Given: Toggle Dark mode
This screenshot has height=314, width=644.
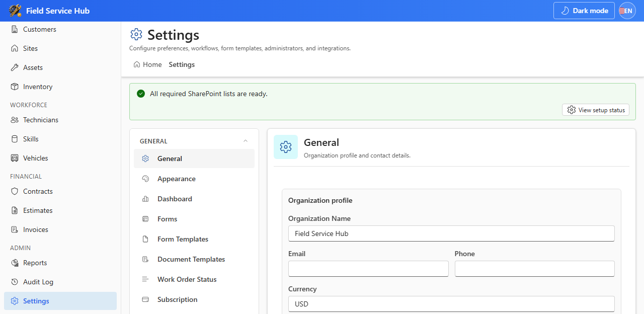Looking at the screenshot, I should pyautogui.click(x=584, y=11).
